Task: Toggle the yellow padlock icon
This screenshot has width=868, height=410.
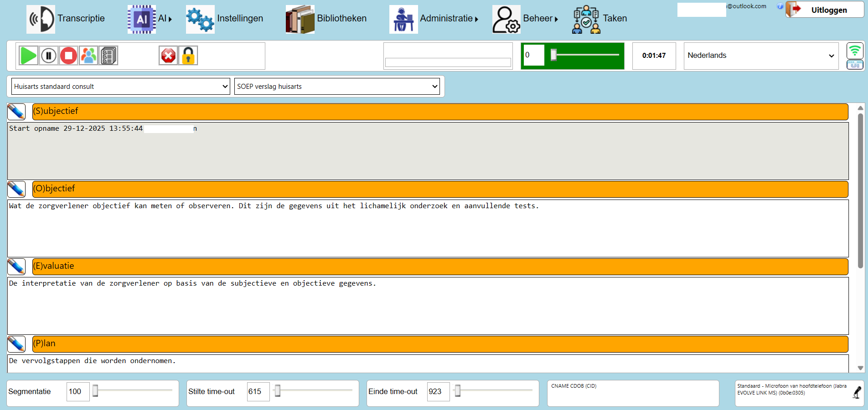Action: pyautogui.click(x=188, y=56)
